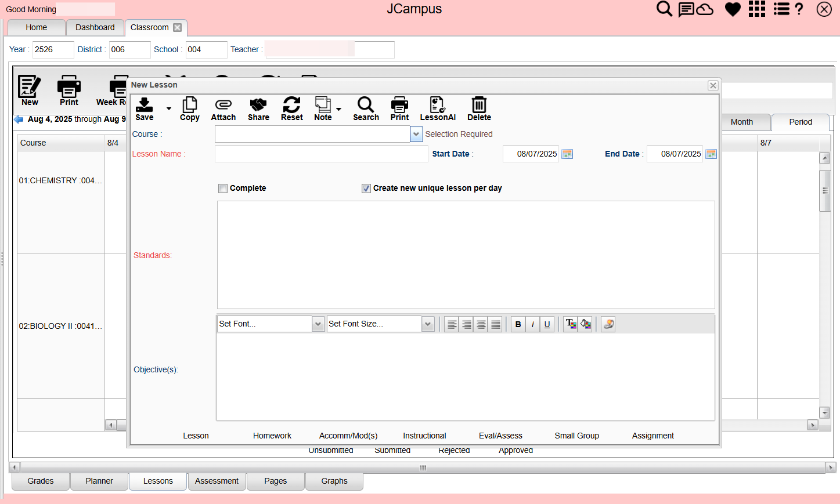
Task: Open the Assessment bottom tab
Action: coord(217,481)
